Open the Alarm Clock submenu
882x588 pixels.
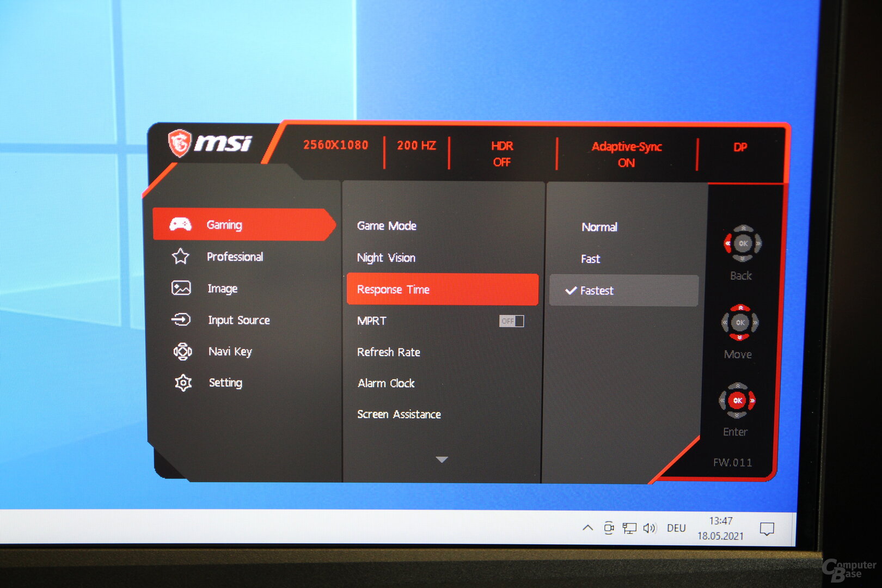(x=386, y=383)
